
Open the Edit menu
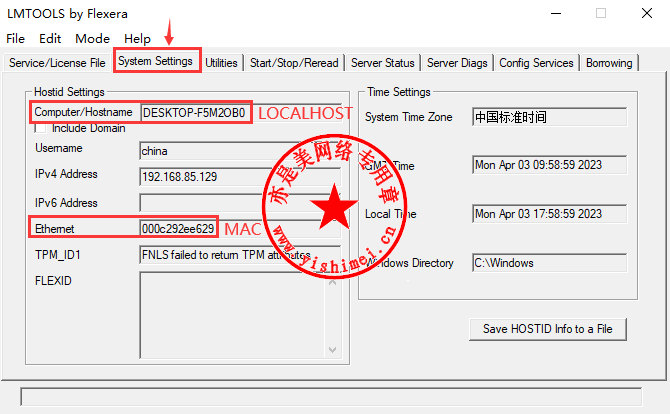coord(50,39)
